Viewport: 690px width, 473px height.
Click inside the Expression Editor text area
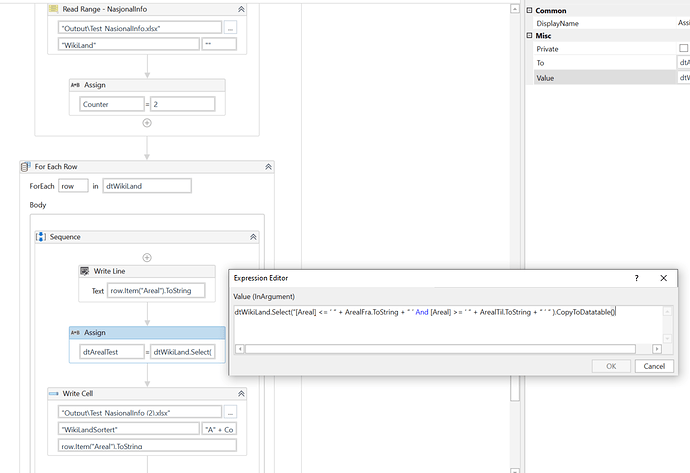[448, 325]
